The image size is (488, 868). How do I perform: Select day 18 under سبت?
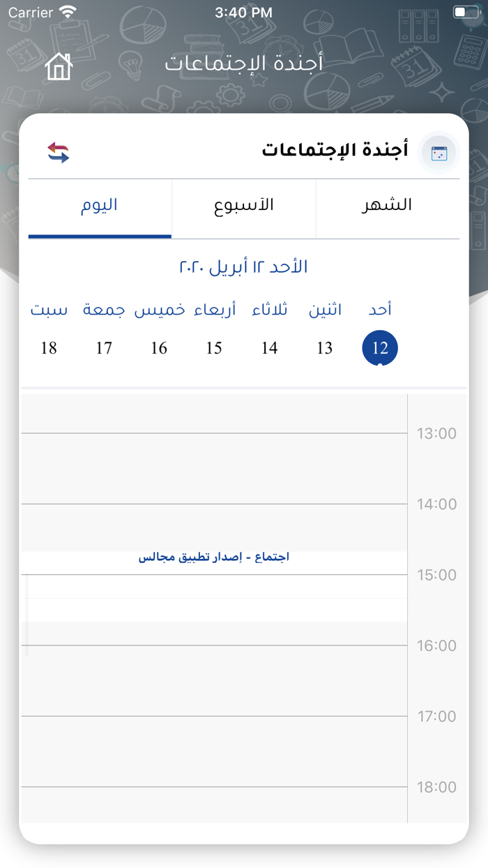(48, 347)
